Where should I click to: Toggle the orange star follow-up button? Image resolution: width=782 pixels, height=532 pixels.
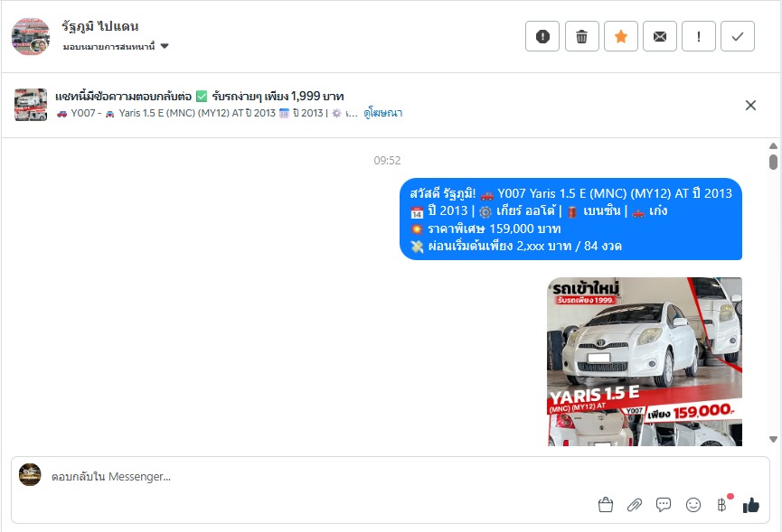point(621,36)
